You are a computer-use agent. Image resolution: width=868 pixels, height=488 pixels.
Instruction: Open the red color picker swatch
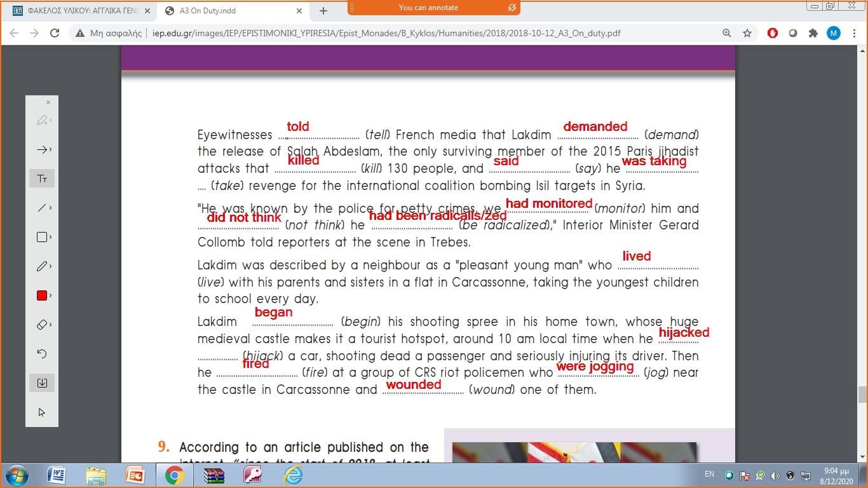[42, 295]
